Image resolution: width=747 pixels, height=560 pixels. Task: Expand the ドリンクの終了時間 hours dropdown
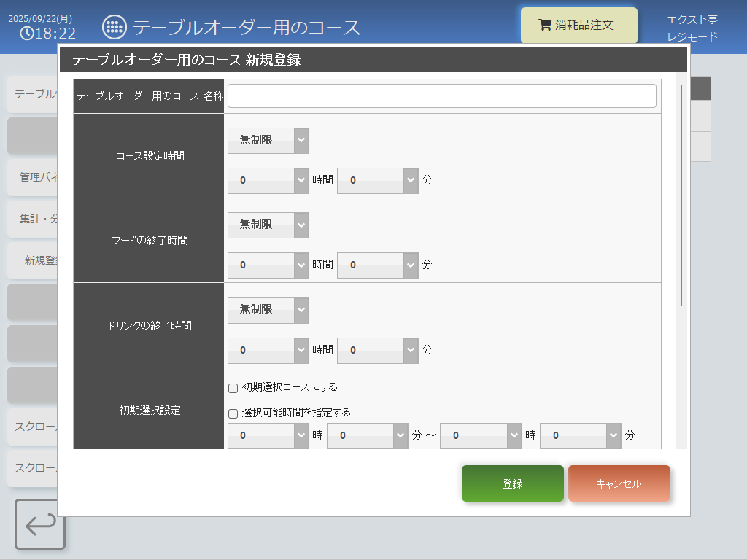[x=268, y=350]
